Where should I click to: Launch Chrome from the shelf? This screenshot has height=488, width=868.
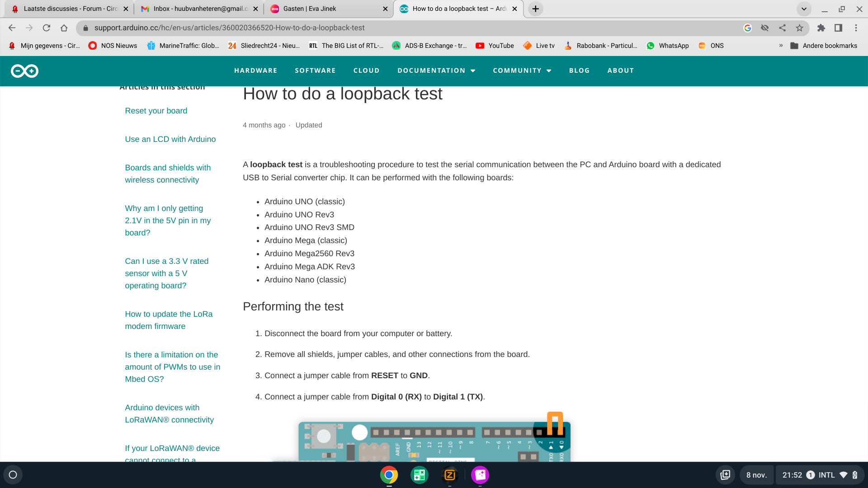389,475
